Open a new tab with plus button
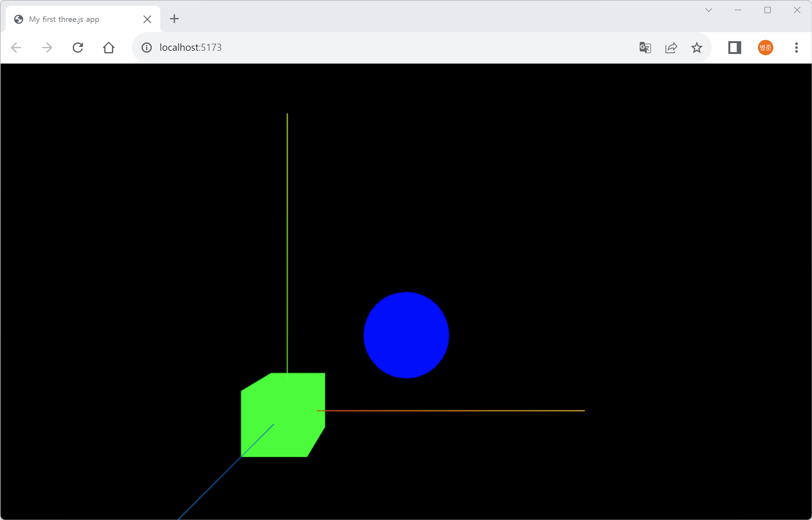Screen dimensions: 812x520 point(174,19)
